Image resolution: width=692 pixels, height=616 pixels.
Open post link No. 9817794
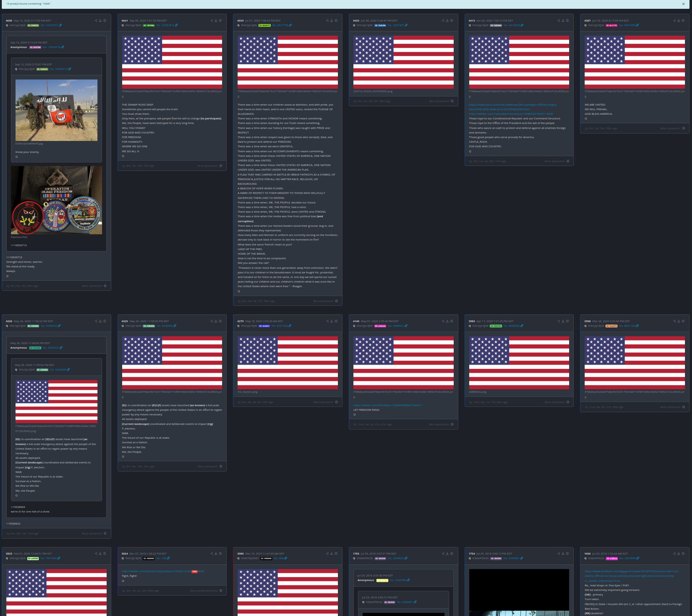click(x=280, y=25)
